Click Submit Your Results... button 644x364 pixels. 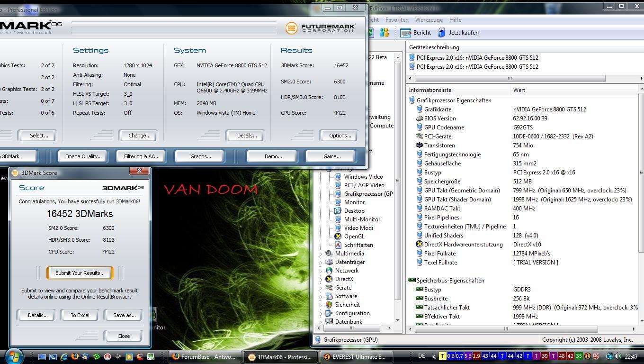click(80, 273)
